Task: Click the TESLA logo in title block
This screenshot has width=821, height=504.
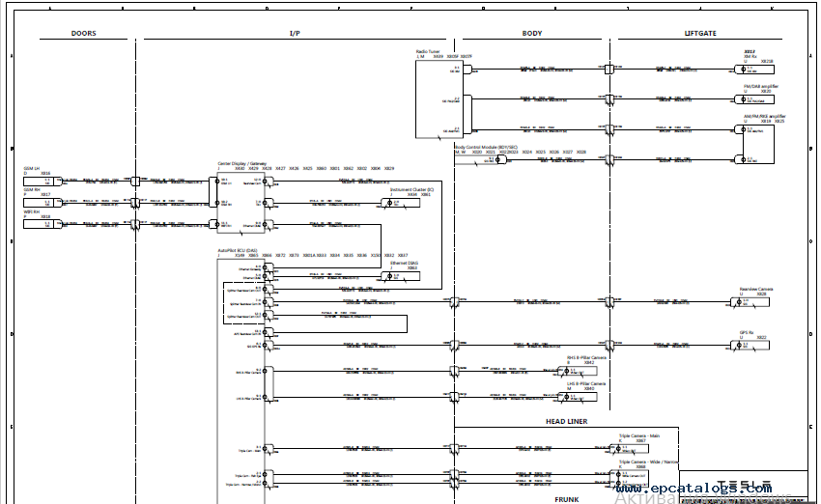Action: [x=743, y=483]
